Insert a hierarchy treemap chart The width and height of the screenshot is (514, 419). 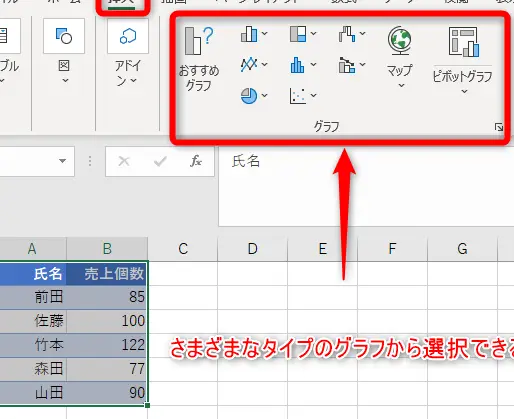tap(303, 34)
